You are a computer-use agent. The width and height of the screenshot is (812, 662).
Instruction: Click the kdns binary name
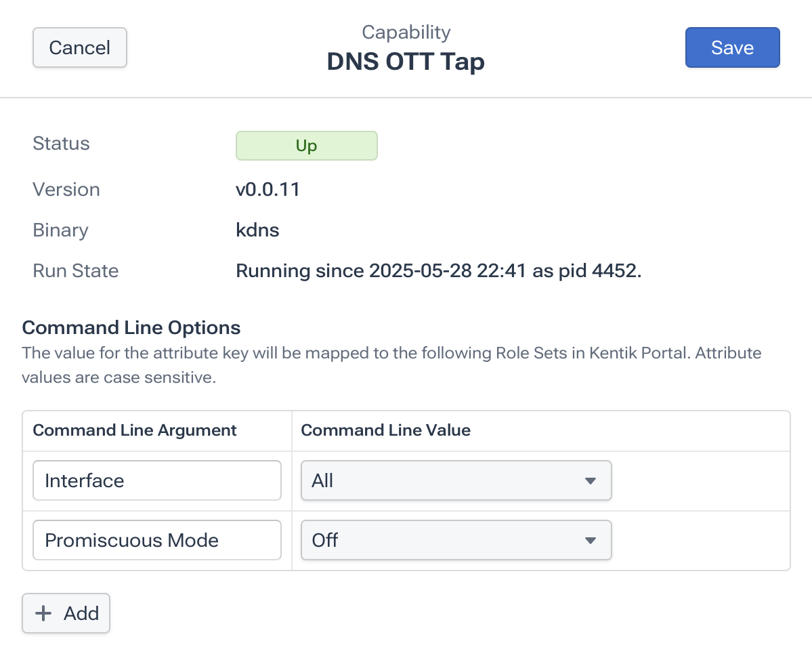tap(257, 230)
